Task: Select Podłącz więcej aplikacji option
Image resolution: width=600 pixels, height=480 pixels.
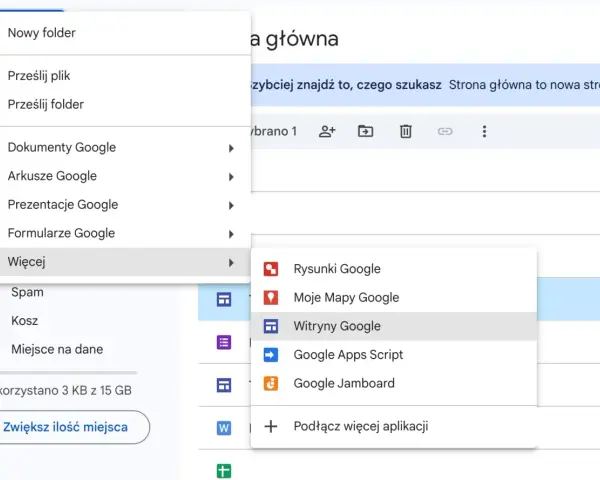Action: (394, 426)
